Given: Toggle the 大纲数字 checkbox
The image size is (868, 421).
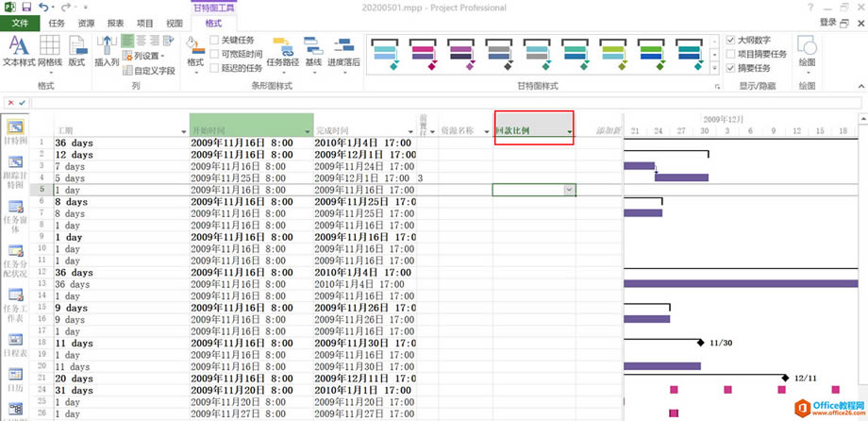Looking at the screenshot, I should (x=731, y=41).
